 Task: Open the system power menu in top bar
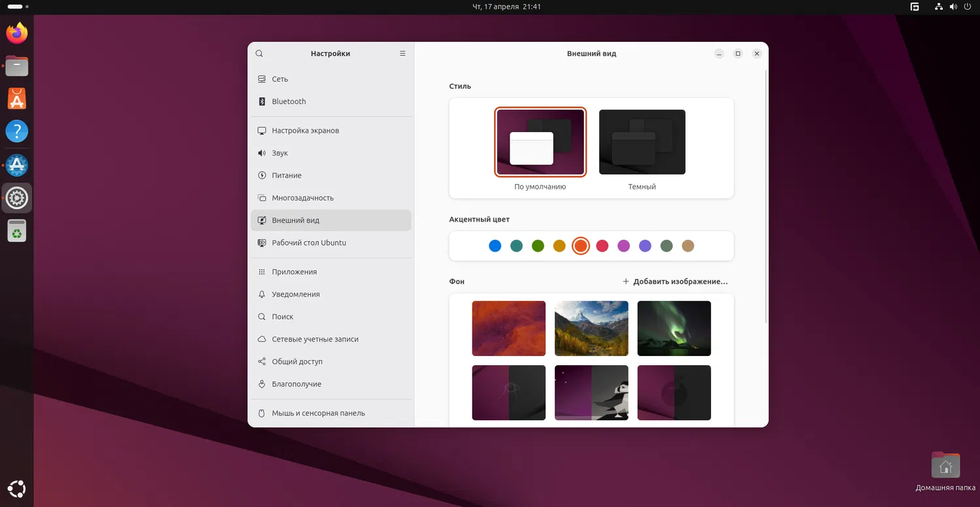click(x=967, y=7)
